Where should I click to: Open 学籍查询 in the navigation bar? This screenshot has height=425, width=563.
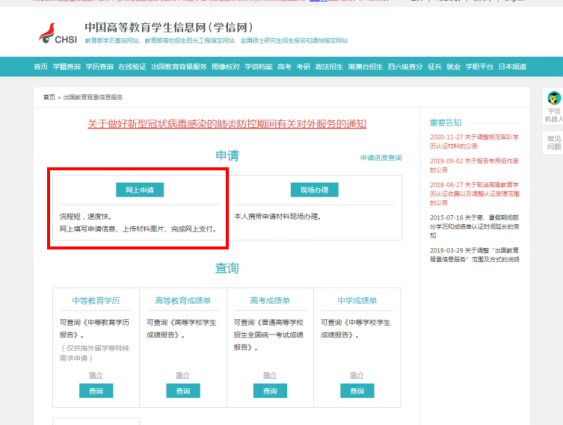[x=67, y=66]
